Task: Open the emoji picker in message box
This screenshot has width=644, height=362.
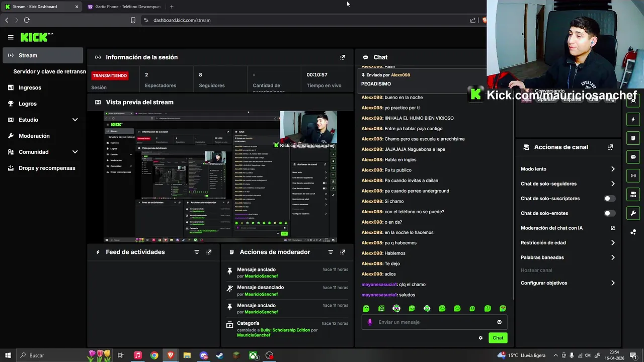Action: pyautogui.click(x=499, y=322)
